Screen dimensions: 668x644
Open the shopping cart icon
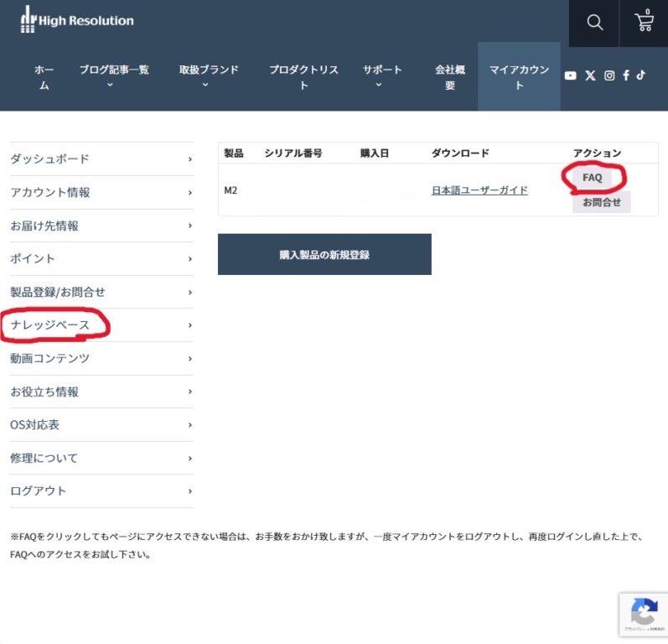644,23
